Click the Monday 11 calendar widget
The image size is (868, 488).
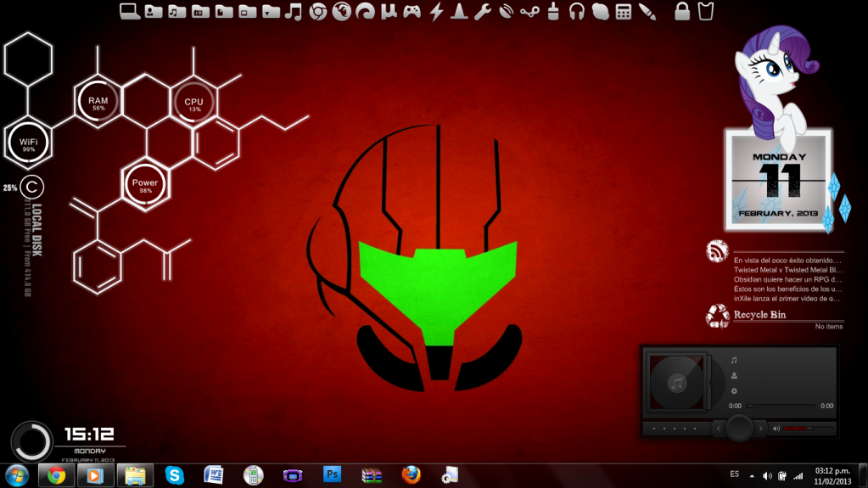point(778,181)
